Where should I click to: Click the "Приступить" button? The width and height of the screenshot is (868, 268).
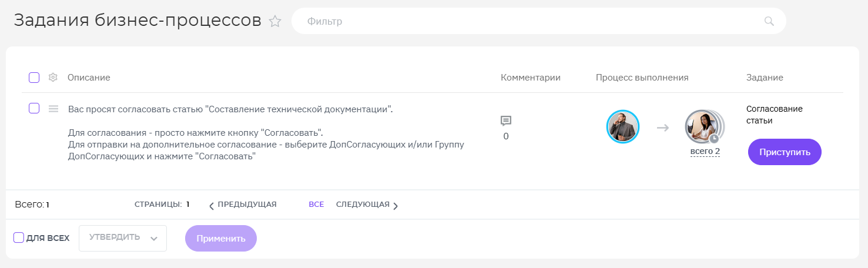[x=785, y=152]
